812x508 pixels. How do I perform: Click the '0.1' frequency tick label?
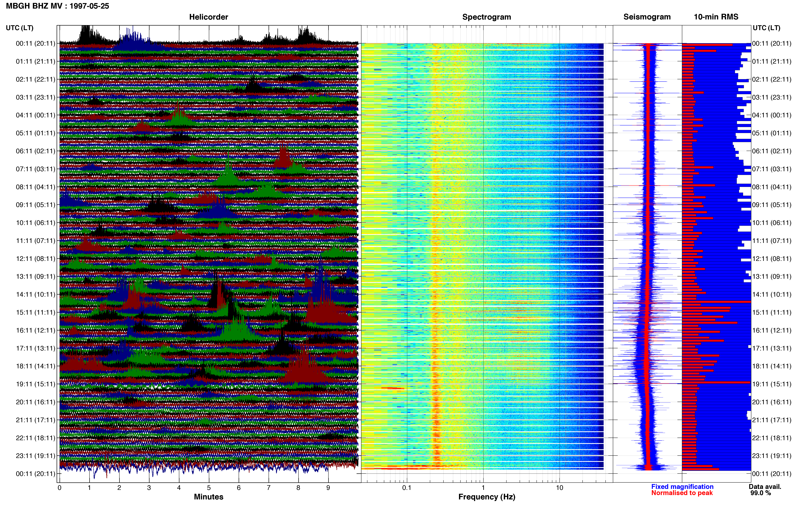pyautogui.click(x=407, y=487)
